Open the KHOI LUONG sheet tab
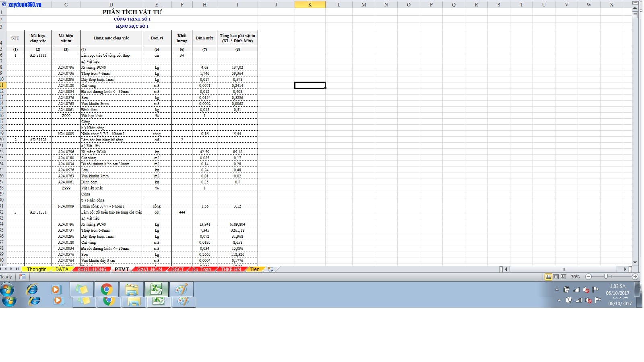 point(92,269)
